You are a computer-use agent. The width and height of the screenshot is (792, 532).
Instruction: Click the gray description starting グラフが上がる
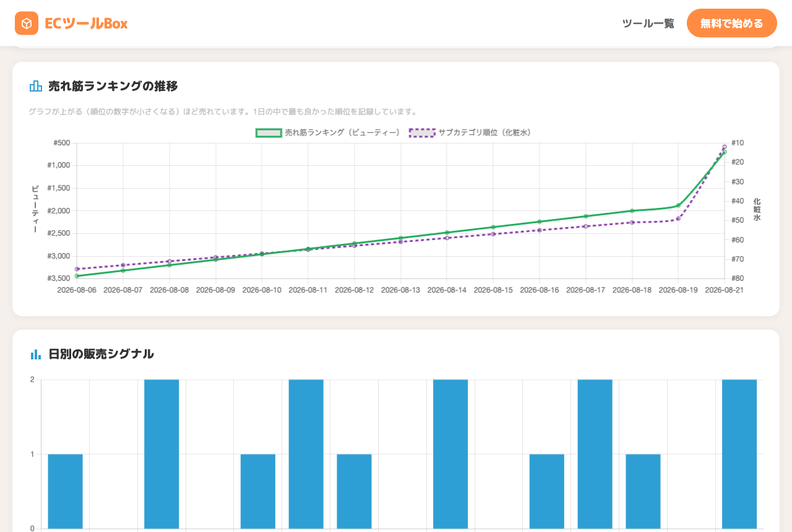coord(223,112)
